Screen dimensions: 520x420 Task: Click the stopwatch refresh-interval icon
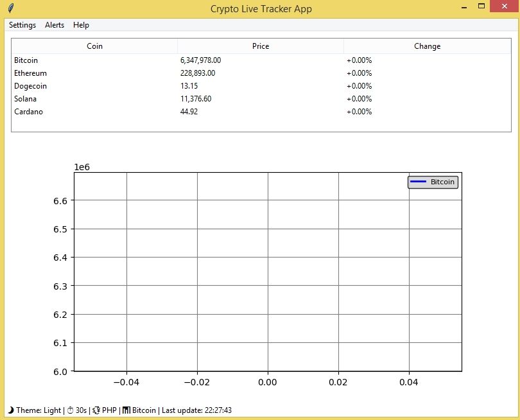[x=71, y=410]
